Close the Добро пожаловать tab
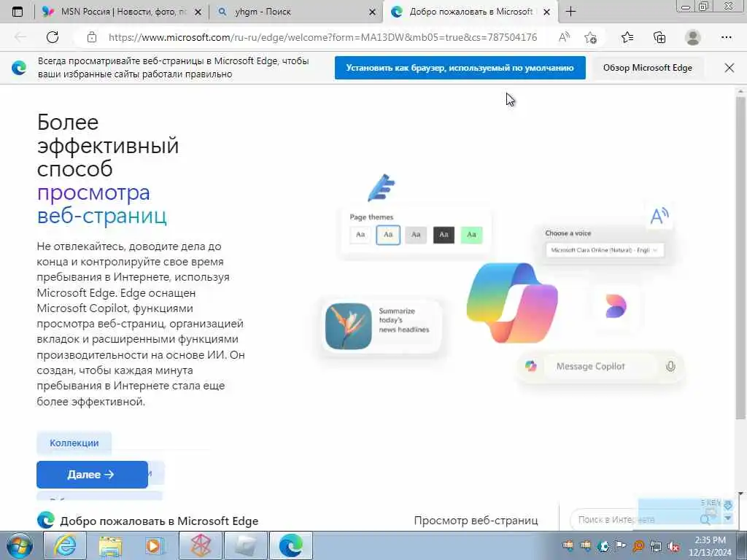This screenshot has width=747, height=560. [x=547, y=12]
